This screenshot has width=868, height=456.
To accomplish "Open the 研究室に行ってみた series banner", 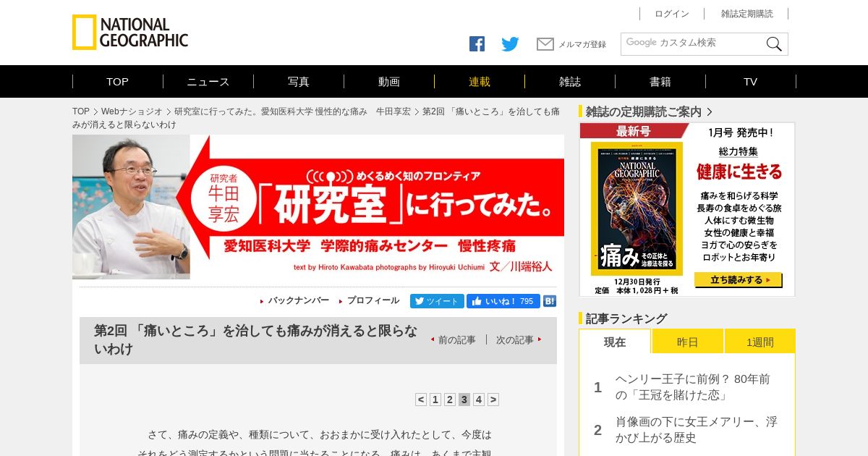I will click(x=318, y=207).
